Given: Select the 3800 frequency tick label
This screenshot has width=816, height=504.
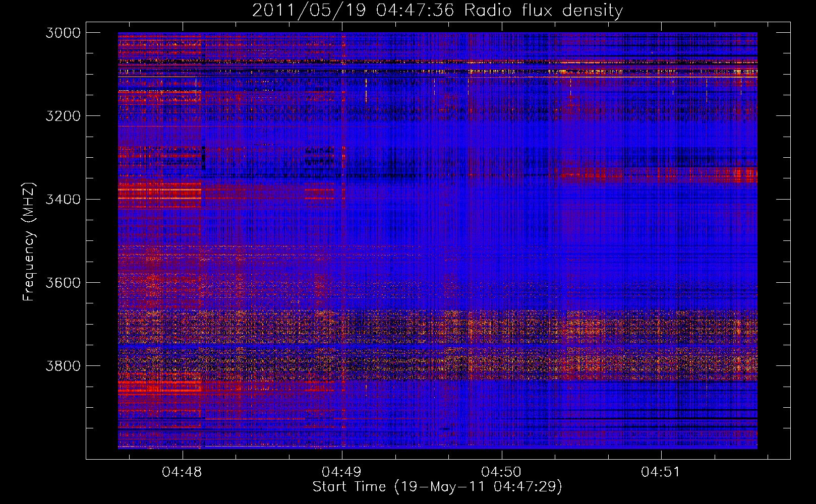Looking at the screenshot, I should (63, 366).
